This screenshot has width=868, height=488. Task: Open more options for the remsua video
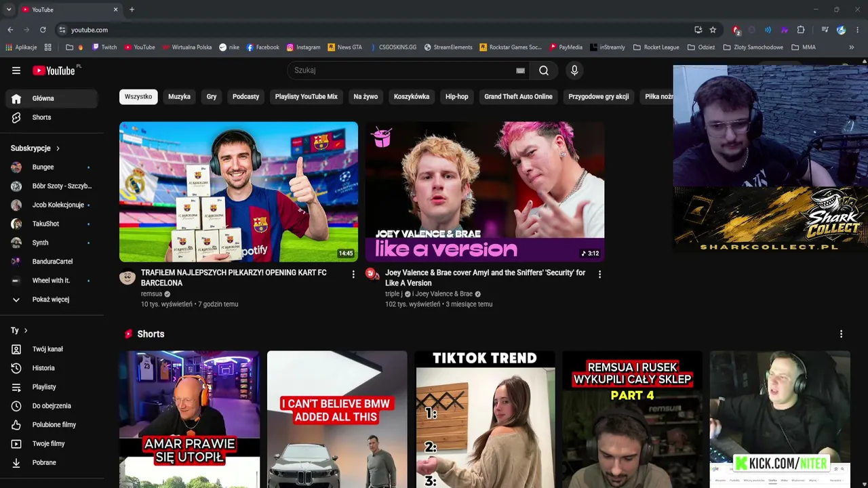353,274
